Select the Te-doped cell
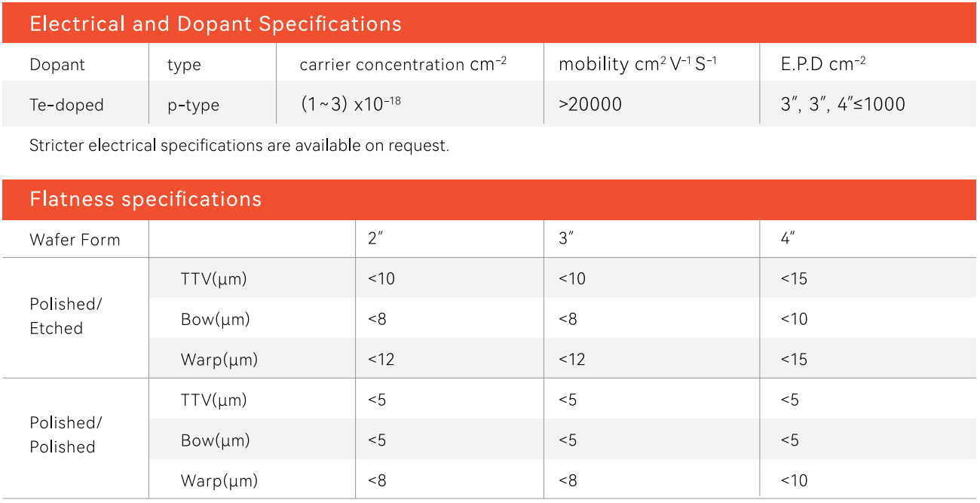980x503 pixels. 66,105
